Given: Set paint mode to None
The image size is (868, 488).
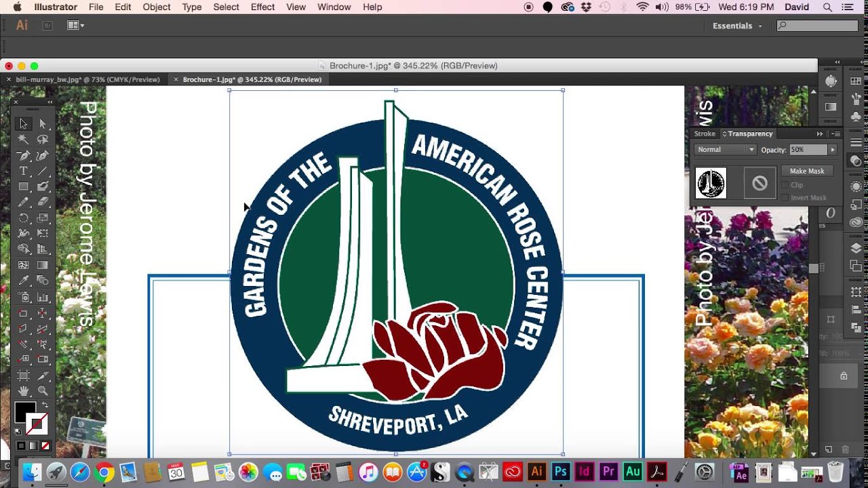Looking at the screenshot, I should point(45,446).
